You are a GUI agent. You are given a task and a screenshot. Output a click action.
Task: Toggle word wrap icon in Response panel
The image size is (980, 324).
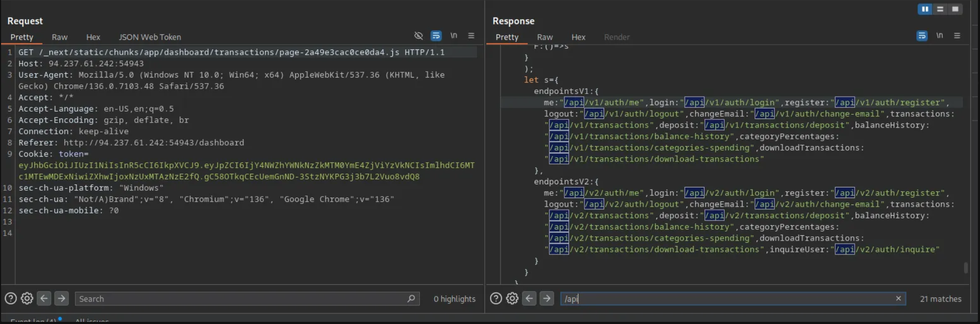click(x=922, y=36)
